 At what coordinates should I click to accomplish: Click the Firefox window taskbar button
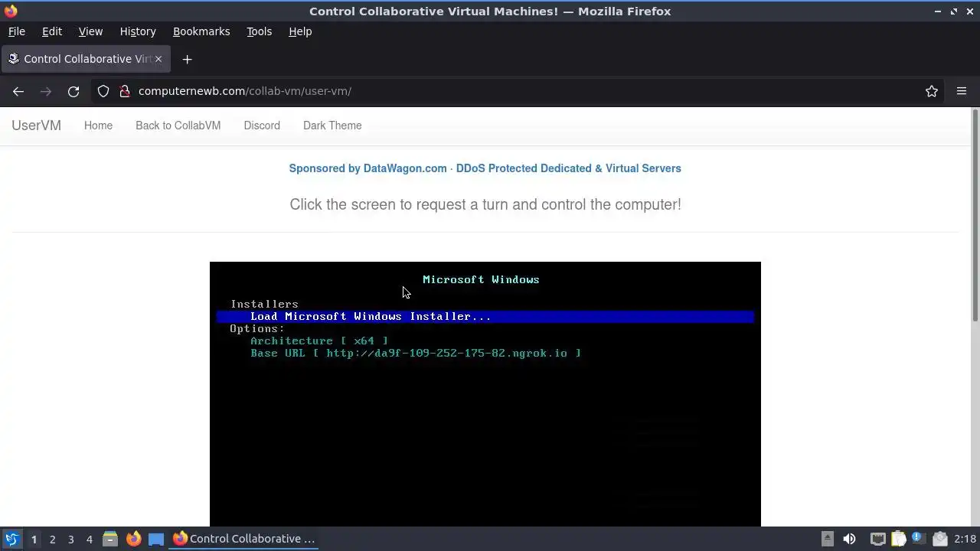(244, 539)
